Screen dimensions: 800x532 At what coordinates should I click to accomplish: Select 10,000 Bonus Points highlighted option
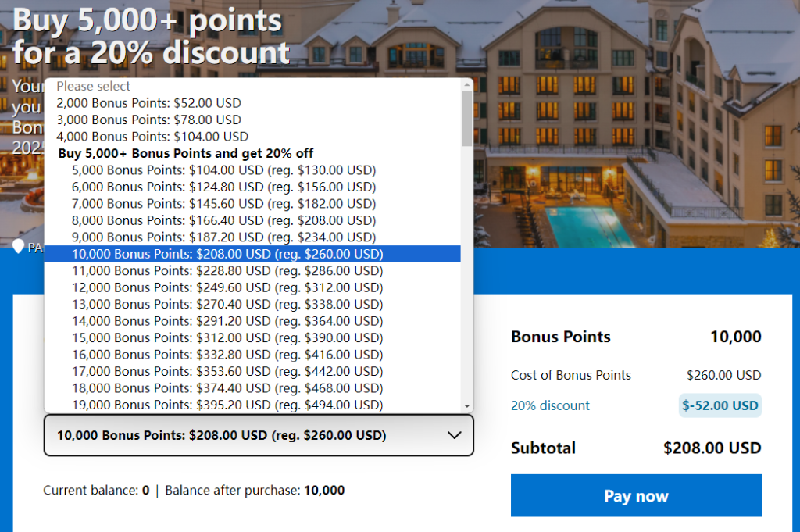click(227, 254)
